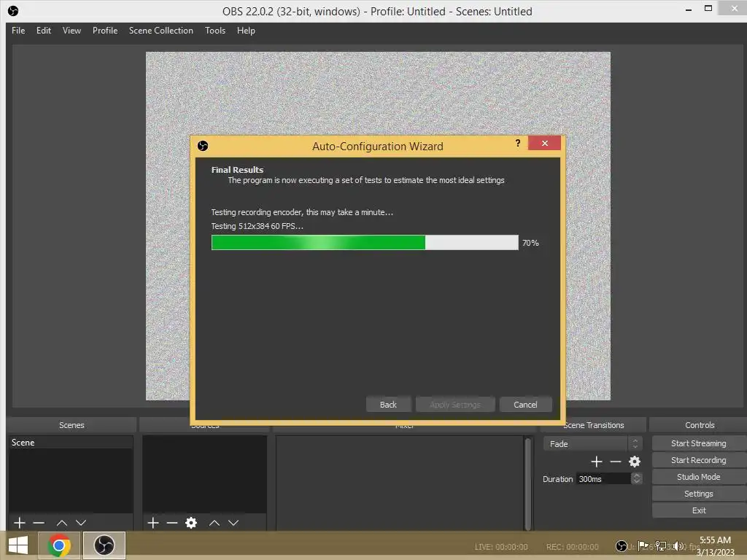This screenshot has width=747, height=560.
Task: Open Windows Start menu
Action: click(x=18, y=545)
